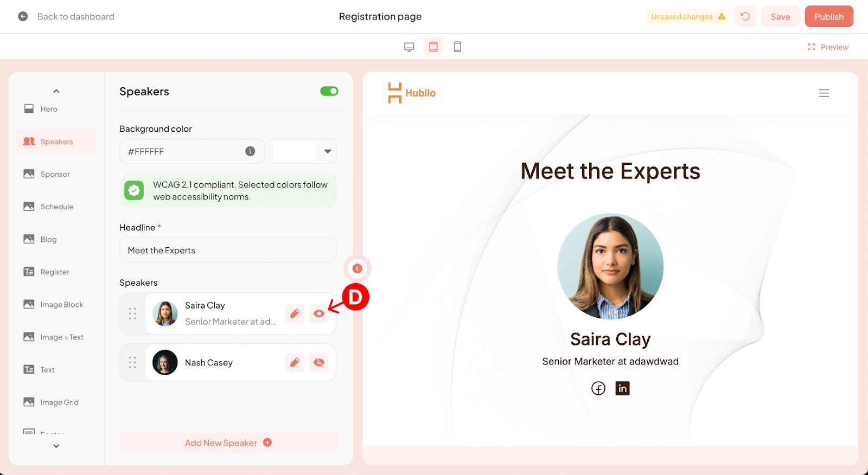Image resolution: width=868 pixels, height=475 pixels.
Task: Select the Register section
Action: click(x=56, y=272)
